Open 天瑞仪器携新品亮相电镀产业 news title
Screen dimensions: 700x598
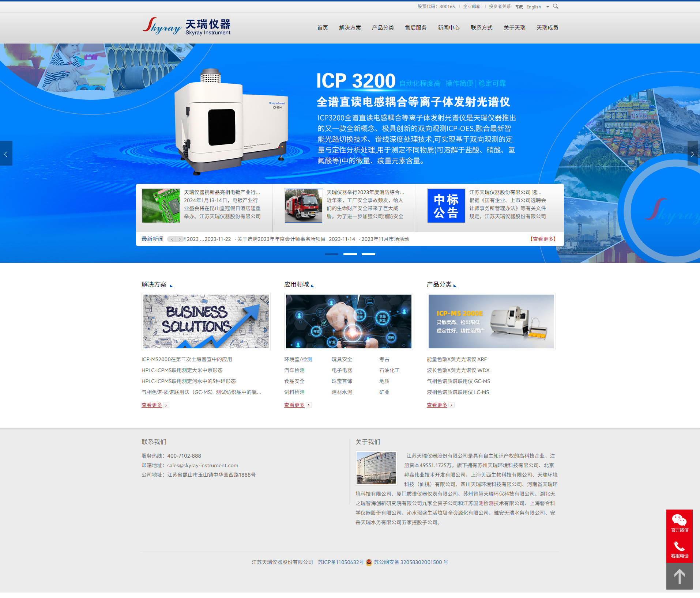point(222,192)
